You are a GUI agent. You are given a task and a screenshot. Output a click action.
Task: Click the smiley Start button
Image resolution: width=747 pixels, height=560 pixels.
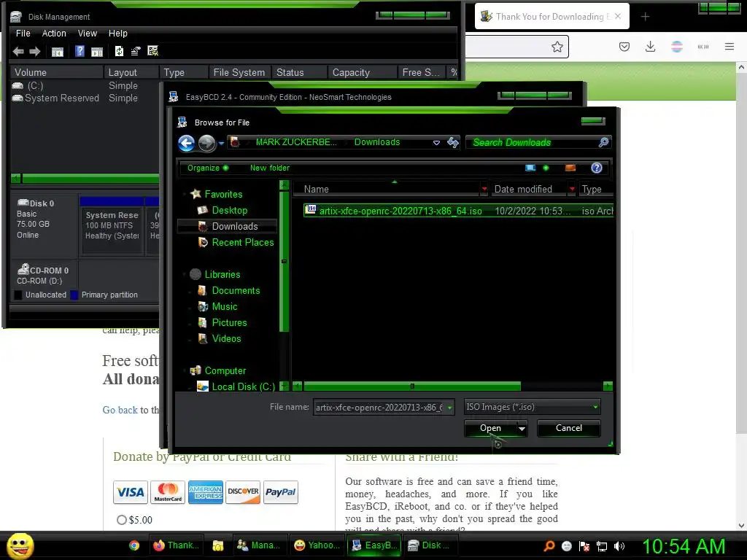click(20, 546)
